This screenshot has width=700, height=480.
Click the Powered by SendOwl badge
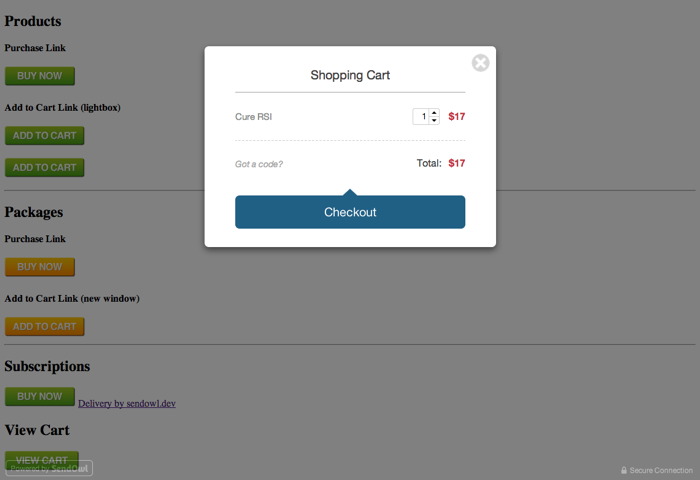[50, 468]
